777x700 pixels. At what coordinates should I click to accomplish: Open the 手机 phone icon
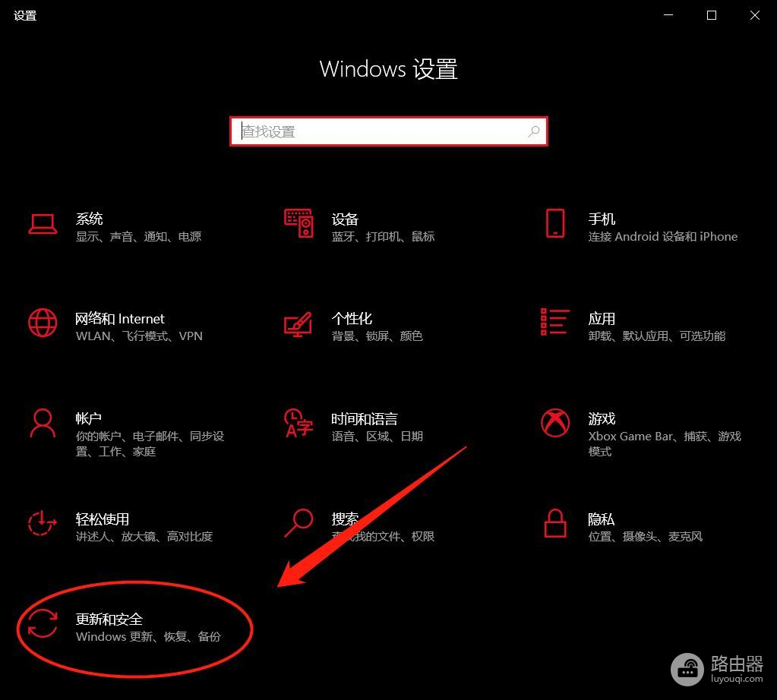(x=555, y=223)
